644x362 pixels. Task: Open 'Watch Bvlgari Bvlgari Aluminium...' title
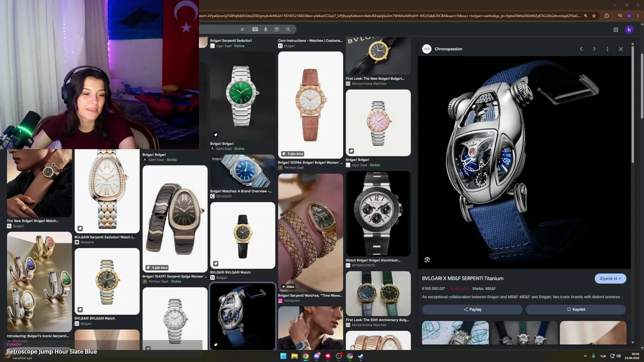[x=373, y=260]
